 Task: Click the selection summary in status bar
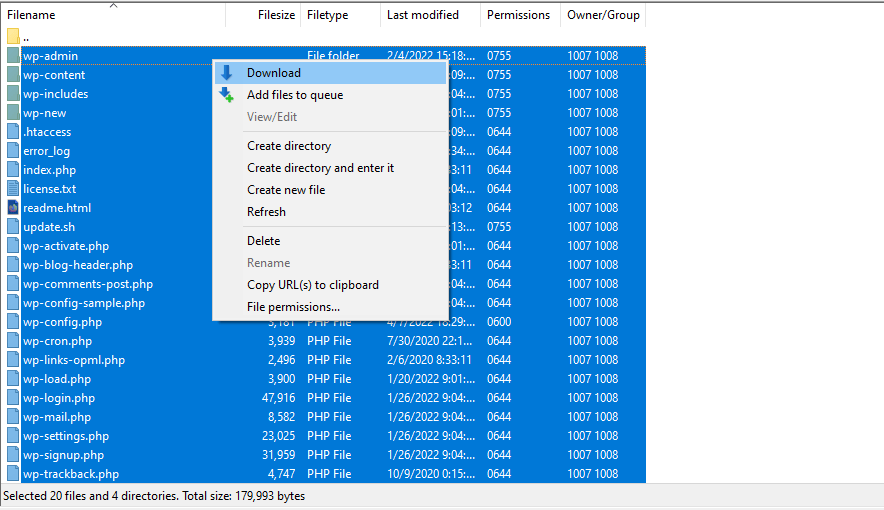click(x=154, y=496)
